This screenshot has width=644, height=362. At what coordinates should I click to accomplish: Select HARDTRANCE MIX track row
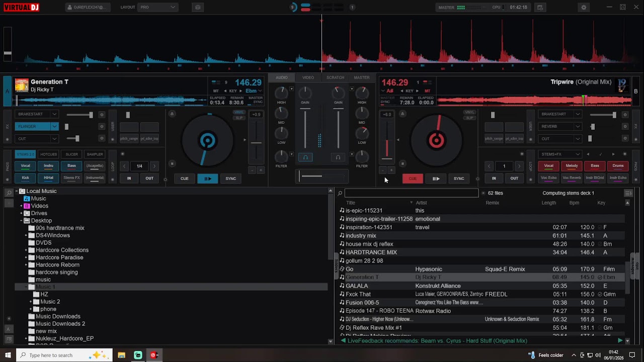coord(482,252)
